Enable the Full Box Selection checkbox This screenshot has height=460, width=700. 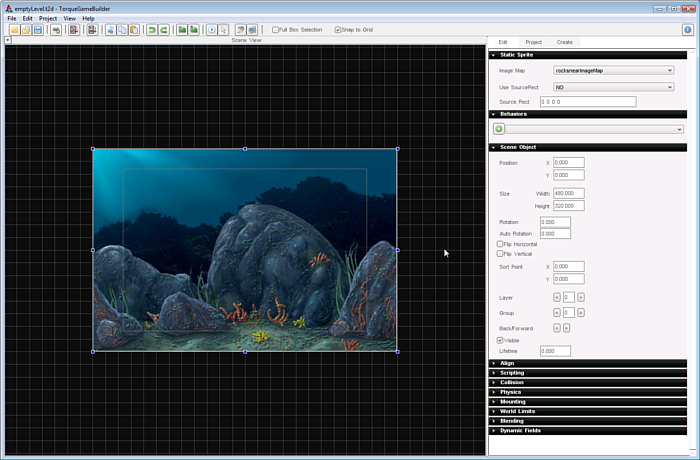point(276,30)
